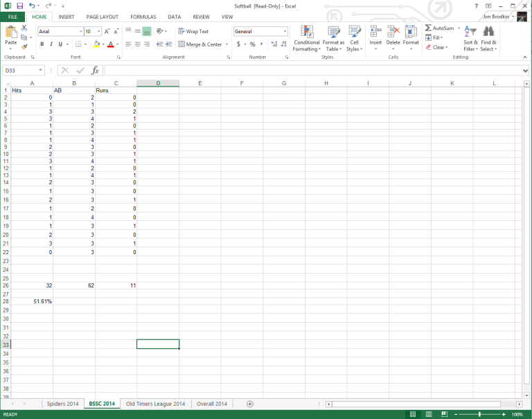Toggle Wrap Text for cells
The width and height of the screenshot is (532, 419).
193,31
